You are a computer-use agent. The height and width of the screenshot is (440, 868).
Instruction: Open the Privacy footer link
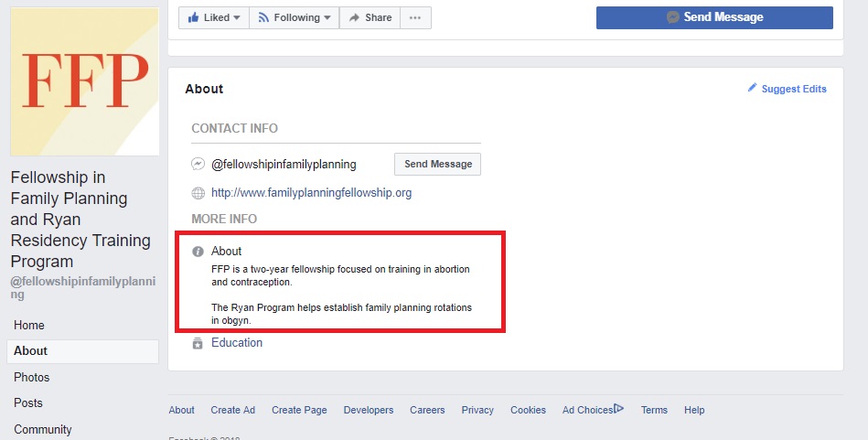coord(477,410)
